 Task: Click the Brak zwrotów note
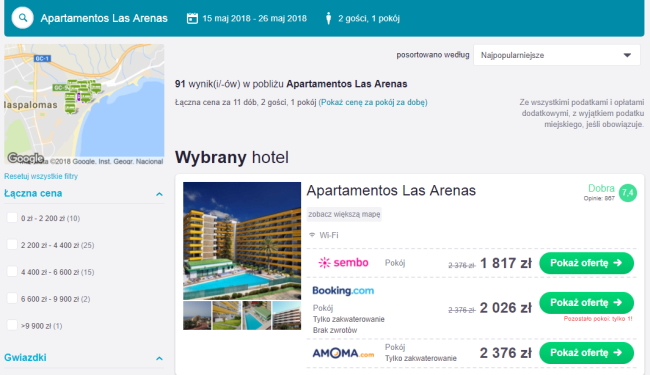[335, 330]
